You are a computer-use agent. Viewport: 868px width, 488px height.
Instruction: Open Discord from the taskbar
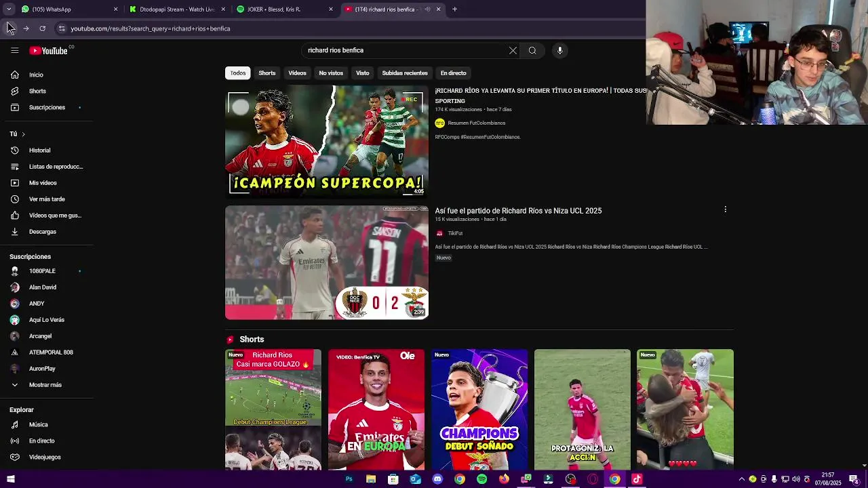coord(437,479)
